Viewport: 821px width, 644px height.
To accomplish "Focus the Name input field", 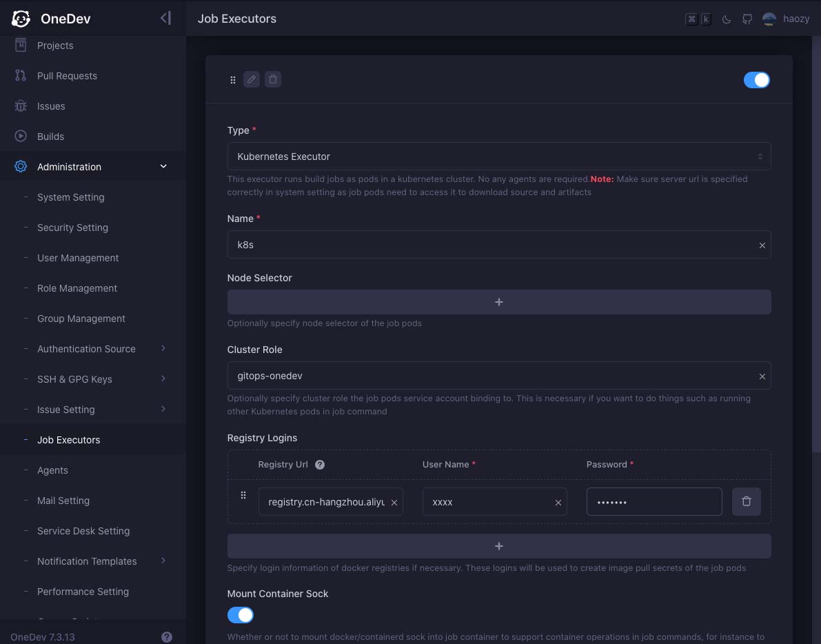I will tap(499, 245).
